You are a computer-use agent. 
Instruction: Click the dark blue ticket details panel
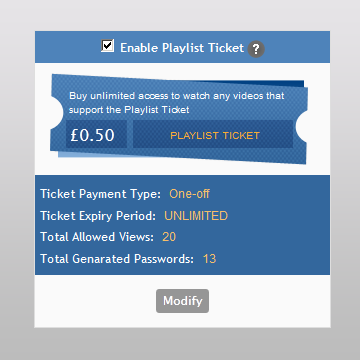click(x=182, y=225)
